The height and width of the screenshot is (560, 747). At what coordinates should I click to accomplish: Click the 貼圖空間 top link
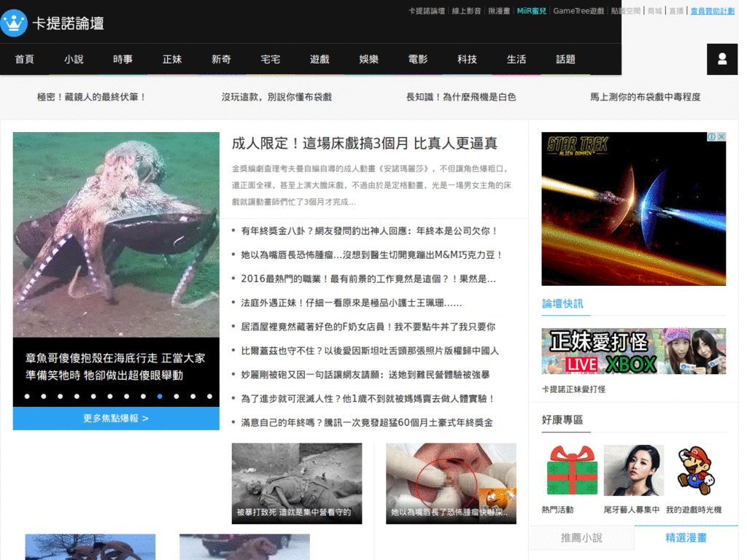click(x=625, y=10)
